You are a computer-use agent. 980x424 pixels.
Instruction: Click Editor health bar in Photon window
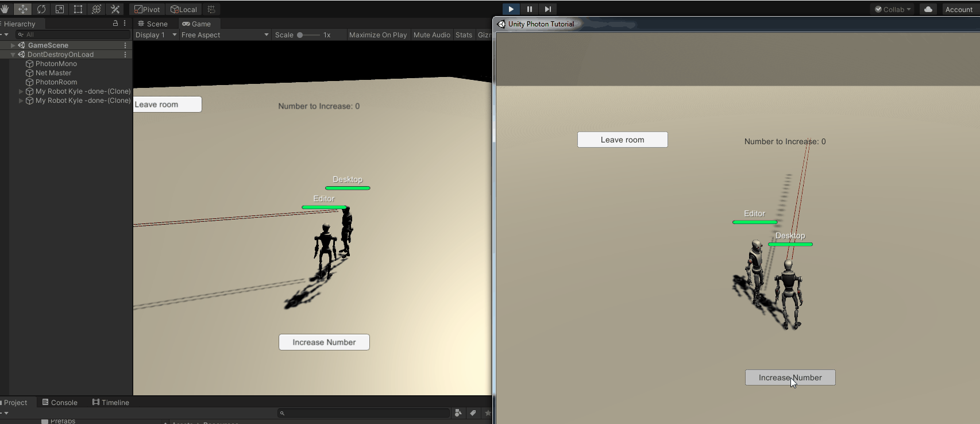755,222
